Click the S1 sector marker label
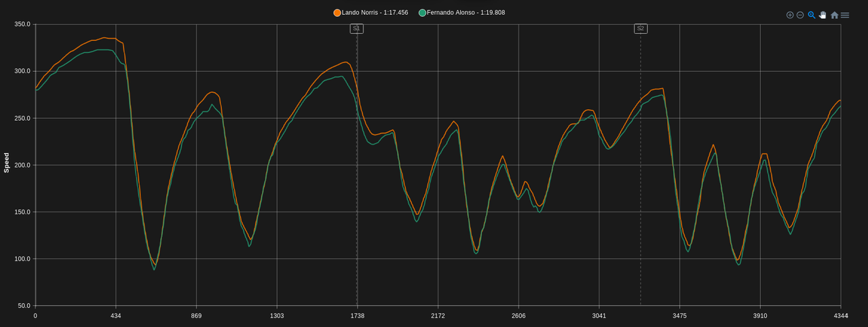The image size is (868, 327). click(357, 28)
